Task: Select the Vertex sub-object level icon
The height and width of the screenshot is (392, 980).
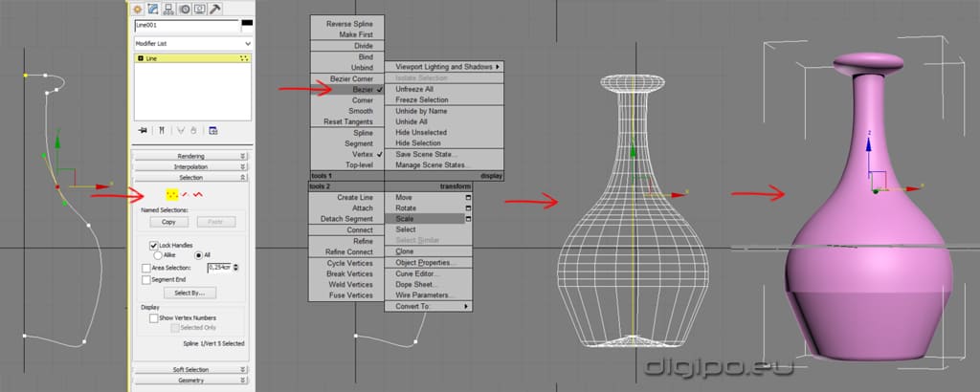Action: [x=172, y=196]
